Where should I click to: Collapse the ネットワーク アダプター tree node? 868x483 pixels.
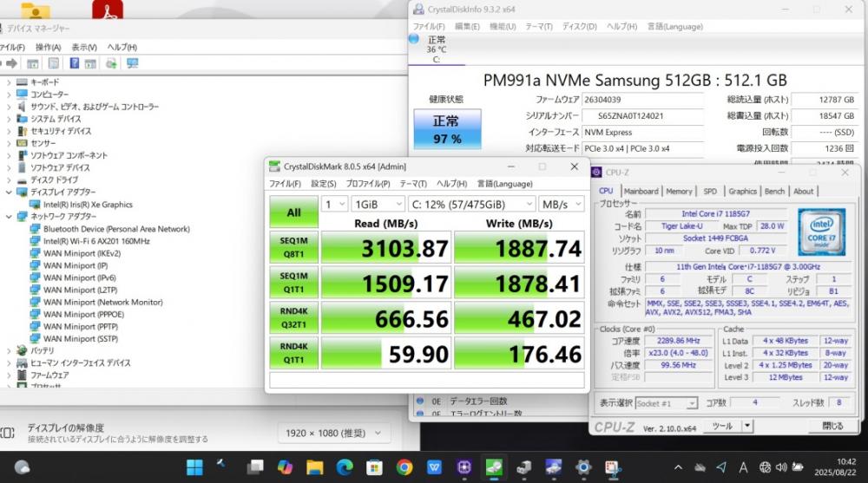click(x=9, y=217)
